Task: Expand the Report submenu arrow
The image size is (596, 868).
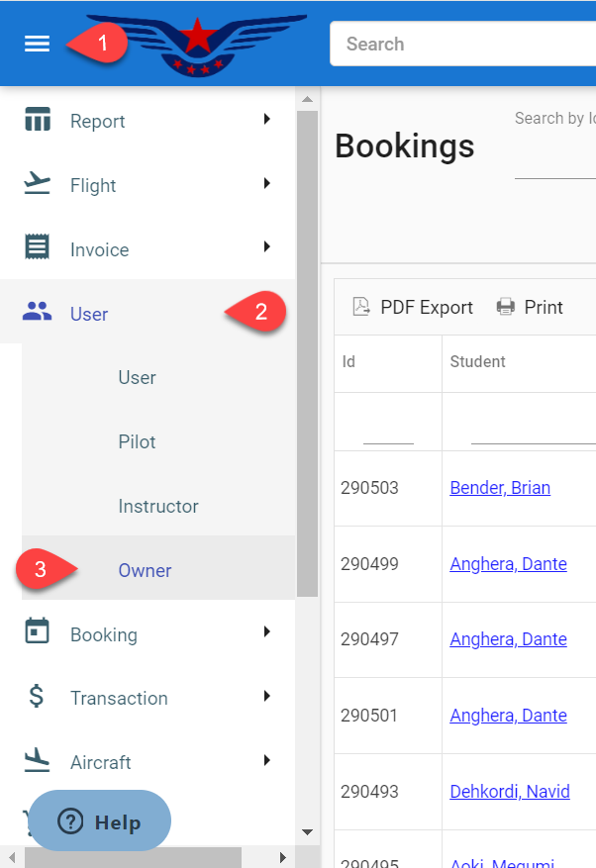Action: pos(266,120)
